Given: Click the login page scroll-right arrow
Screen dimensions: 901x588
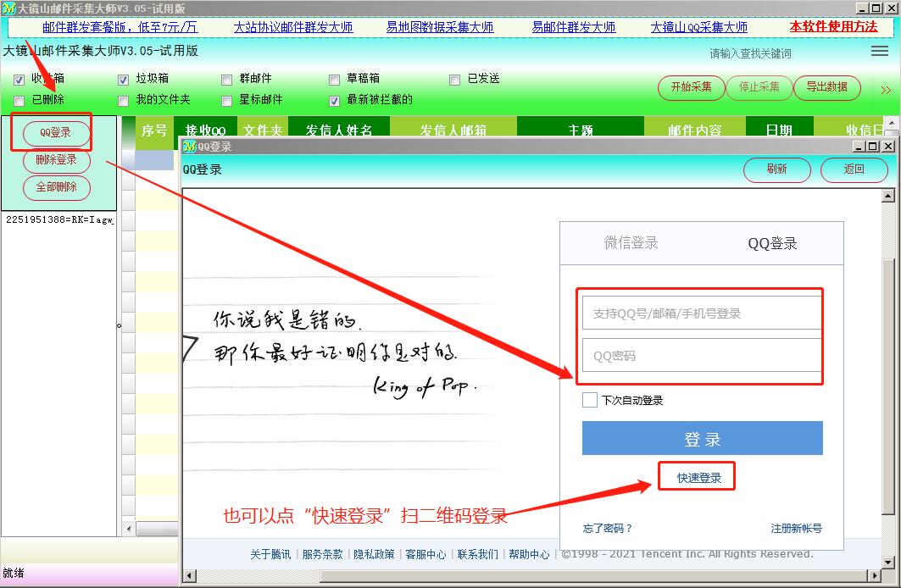Looking at the screenshot, I should 874,575.
